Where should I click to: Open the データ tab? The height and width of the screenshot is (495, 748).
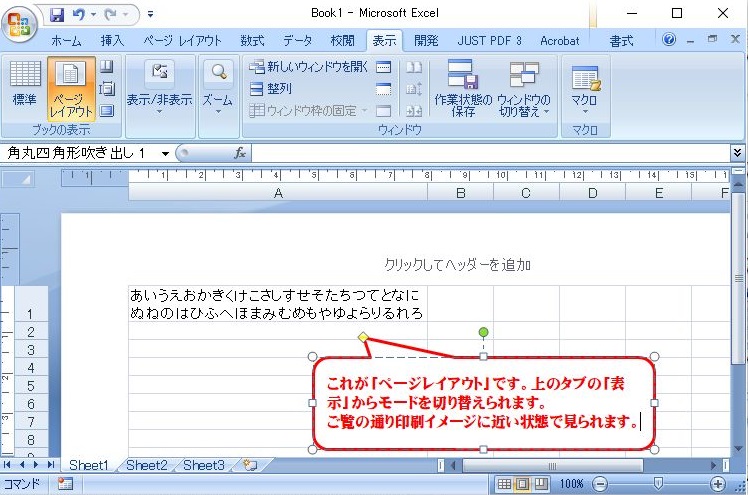pyautogui.click(x=298, y=41)
